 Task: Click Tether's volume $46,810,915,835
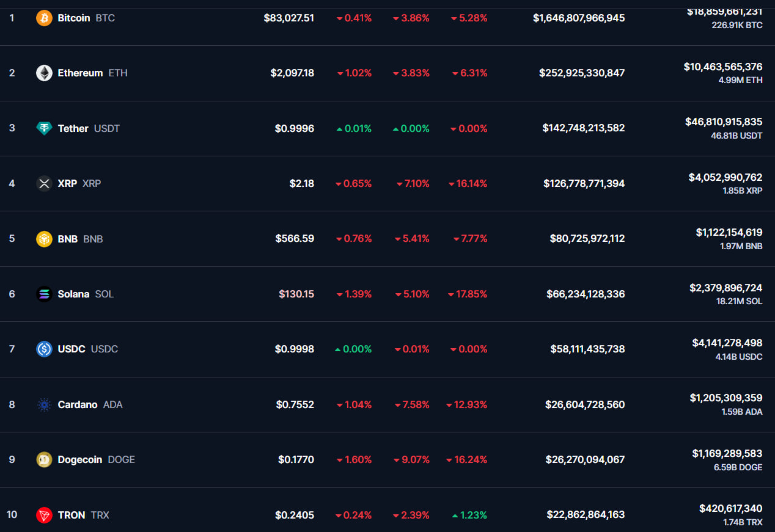[724, 122]
